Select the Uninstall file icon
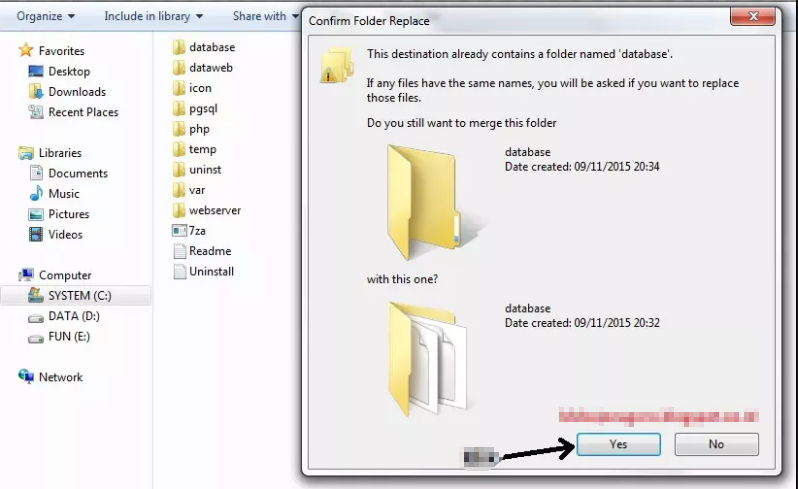 [x=180, y=271]
